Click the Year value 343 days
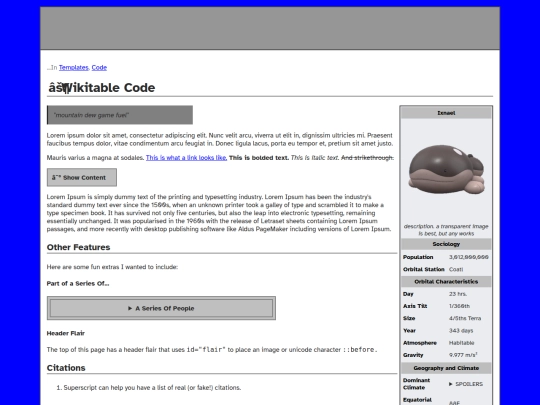This screenshot has width=540, height=405. 461,331
